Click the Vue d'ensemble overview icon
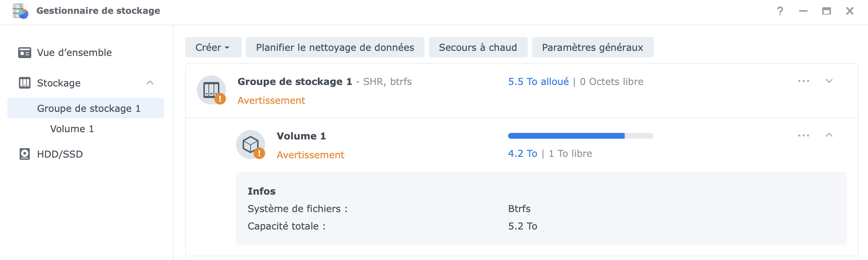The image size is (868, 260). click(x=24, y=53)
